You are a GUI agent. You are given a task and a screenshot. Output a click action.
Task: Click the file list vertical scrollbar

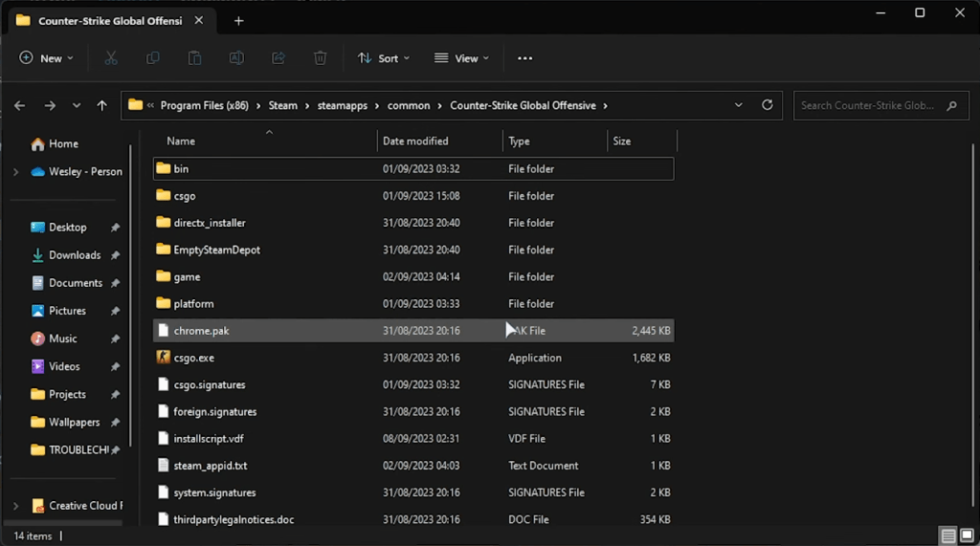click(x=972, y=325)
